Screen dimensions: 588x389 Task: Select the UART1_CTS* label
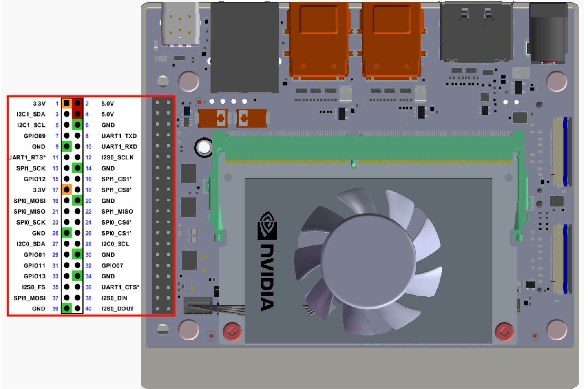pyautogui.click(x=120, y=287)
